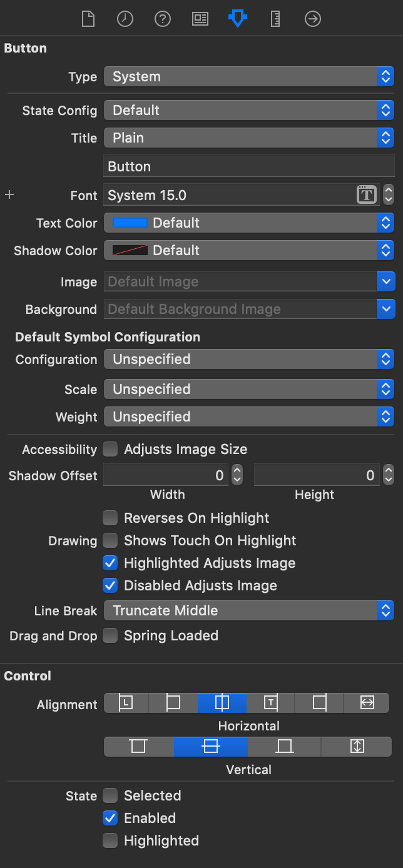Click the plus button next to Font

pyautogui.click(x=9, y=194)
